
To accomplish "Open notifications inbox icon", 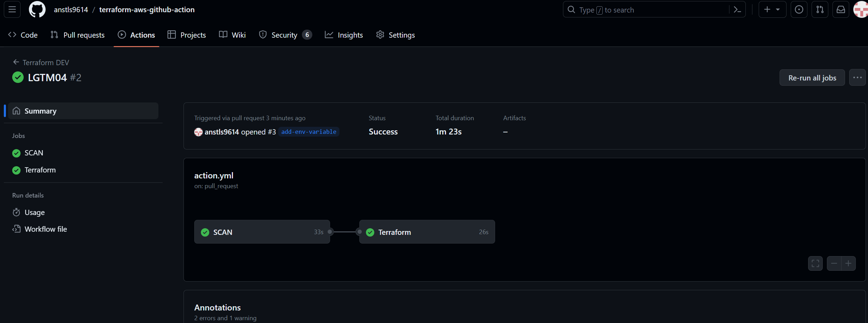I will 840,9.
